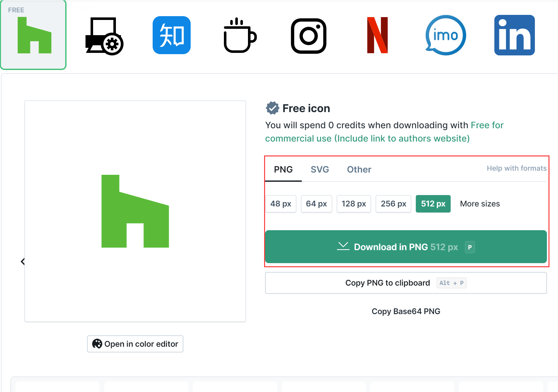This screenshot has height=392, width=558.
Task: Copy Base64 PNG
Action: tap(406, 311)
